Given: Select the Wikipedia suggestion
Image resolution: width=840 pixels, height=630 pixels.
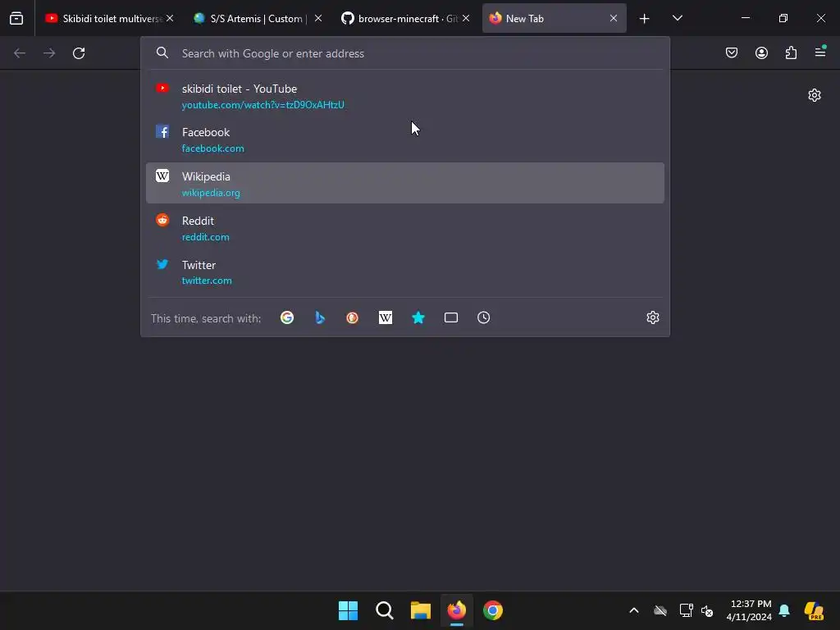Looking at the screenshot, I should point(405,183).
